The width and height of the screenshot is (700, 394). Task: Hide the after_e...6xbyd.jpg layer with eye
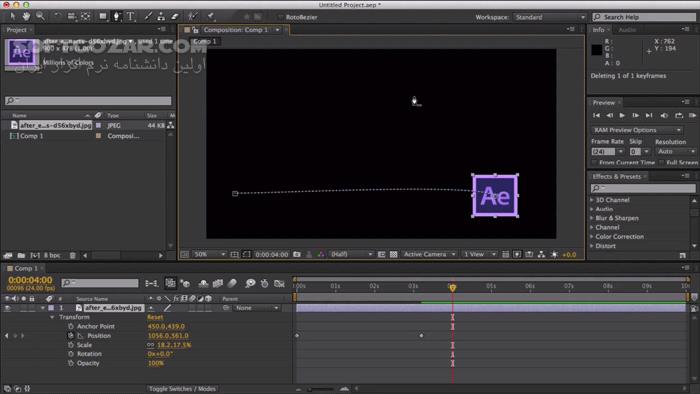pyautogui.click(x=7, y=308)
